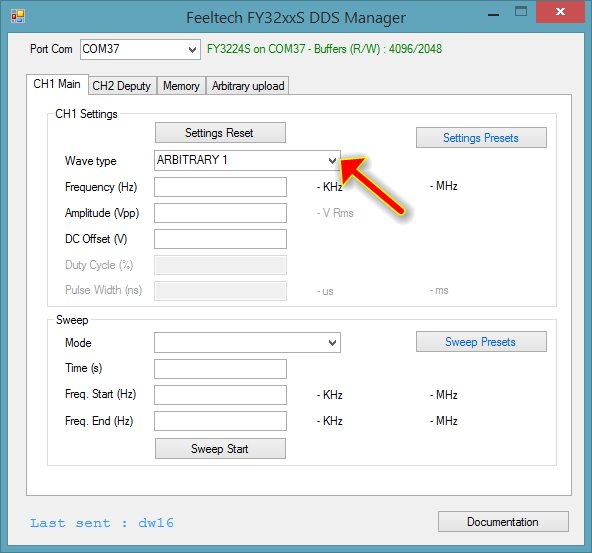
Task: Click the FY3224S on COM37 status text
Action: pos(324,49)
